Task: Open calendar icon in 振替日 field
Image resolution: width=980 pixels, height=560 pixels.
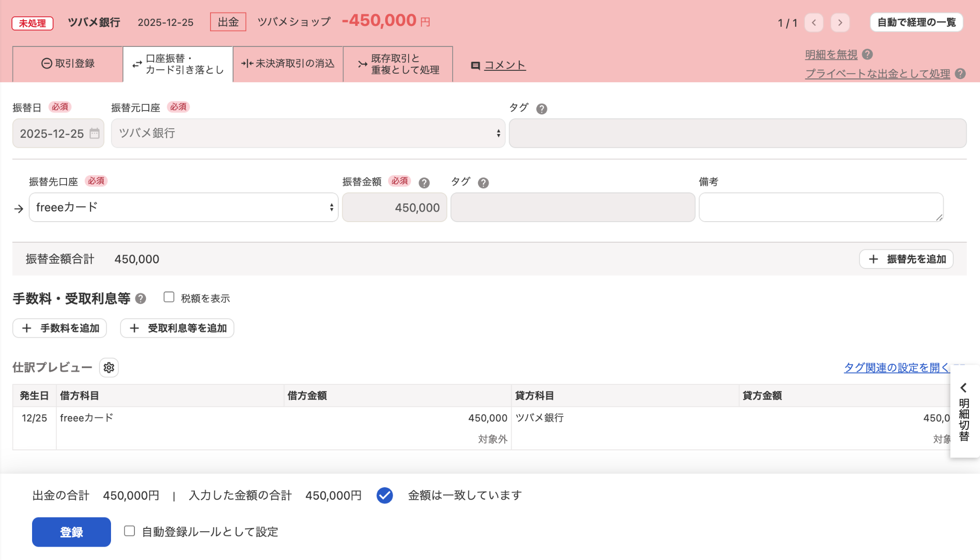Action: [95, 133]
